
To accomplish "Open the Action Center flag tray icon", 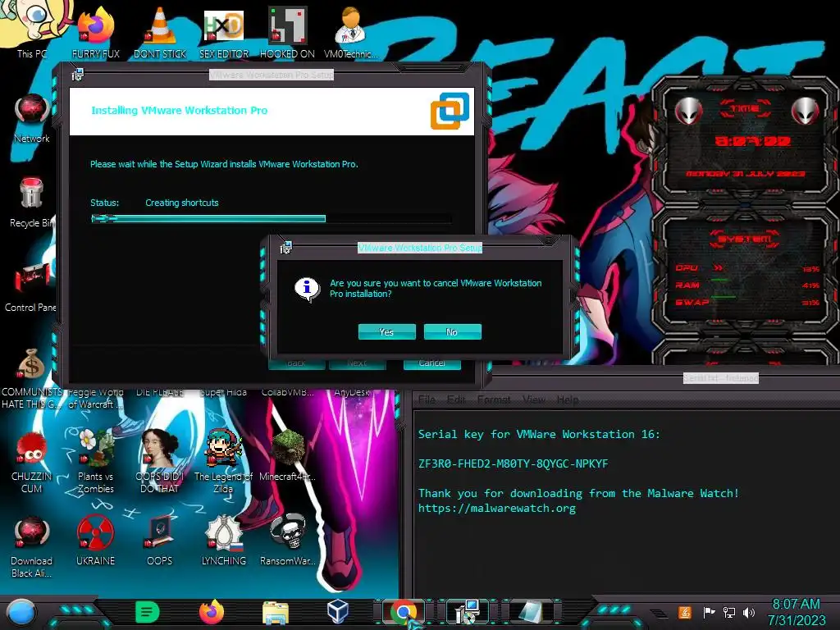I will click(709, 612).
